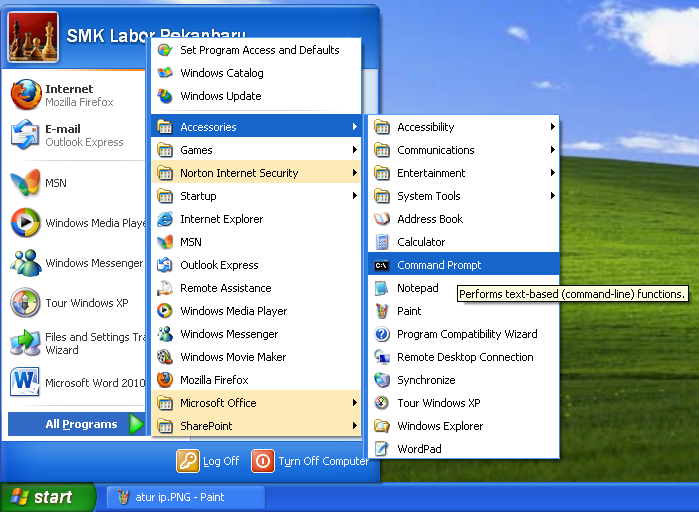Click the chess user account picture
This screenshot has width=699, height=512.
33,37
